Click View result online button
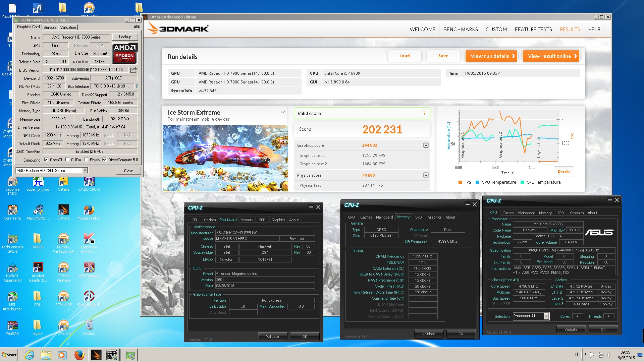Screen dimensions: 644x362 click(x=551, y=56)
